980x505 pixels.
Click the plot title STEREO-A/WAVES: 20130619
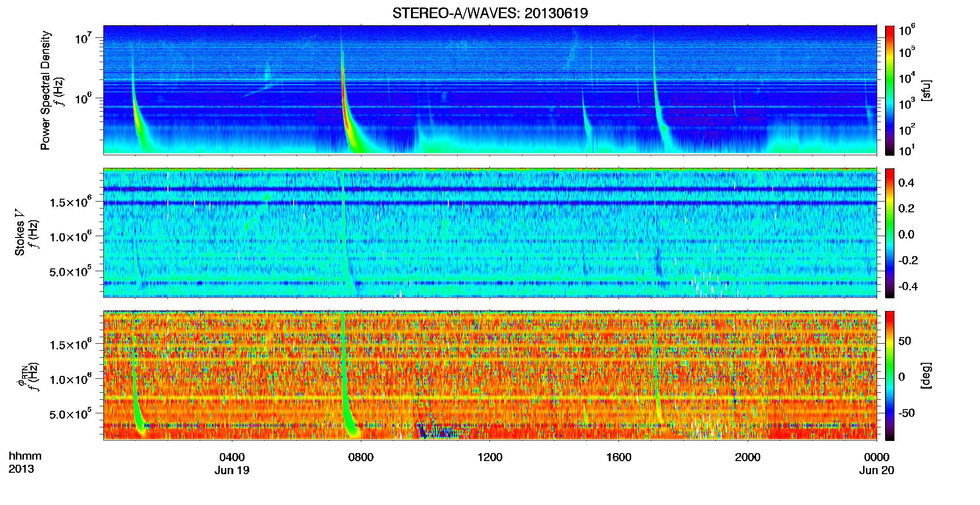click(490, 13)
